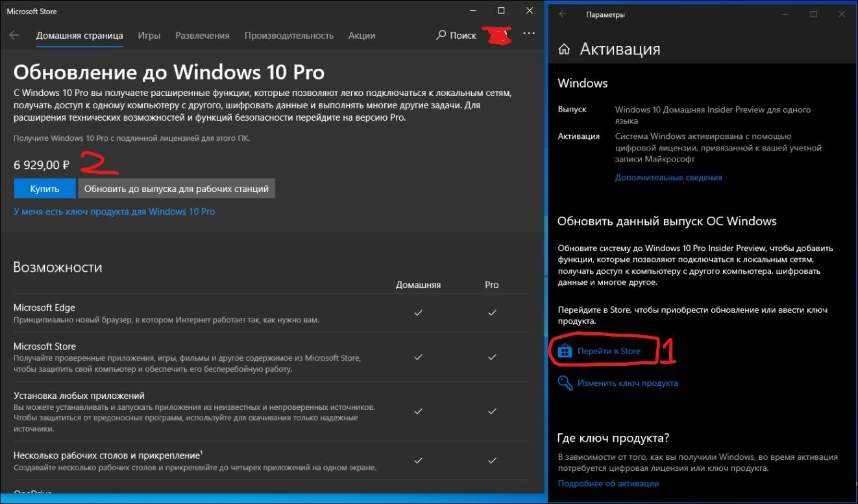Click the key icon by Изменить ключ продукта
858x504 pixels.
click(565, 383)
